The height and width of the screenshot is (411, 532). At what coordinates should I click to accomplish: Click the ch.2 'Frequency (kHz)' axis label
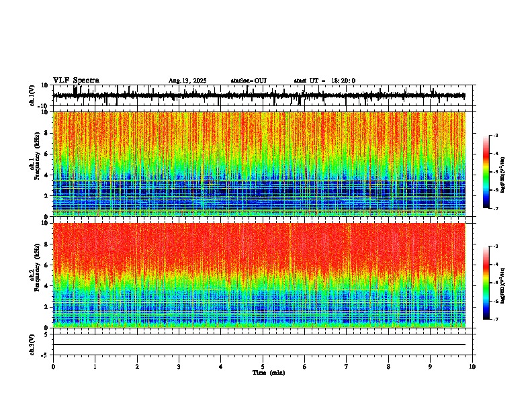coord(37,267)
